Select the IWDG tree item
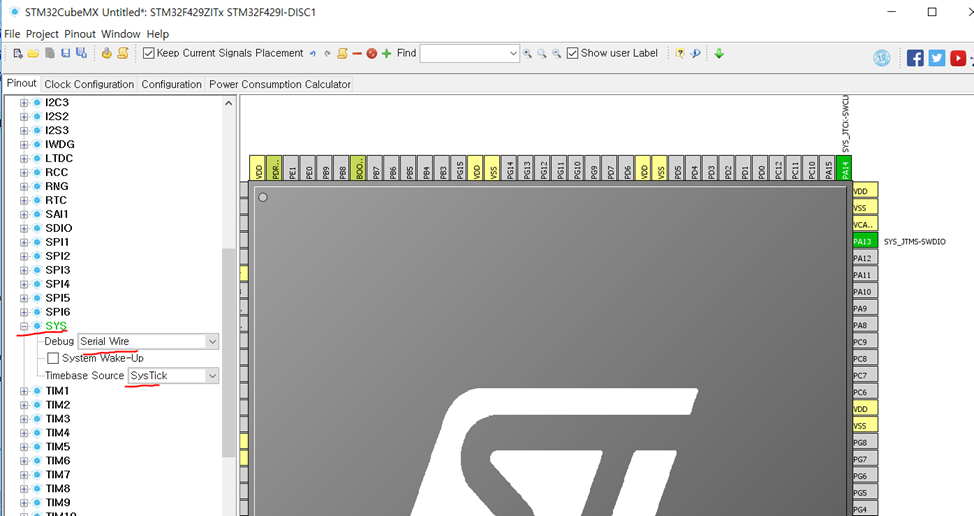Image resolution: width=974 pixels, height=516 pixels. (x=60, y=145)
